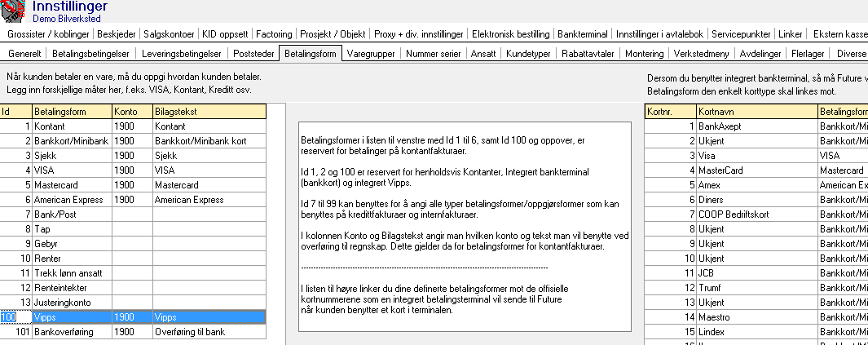Viewport: 868px width, 345px height.
Task: Open the Kundetyper tab
Action: [529, 54]
